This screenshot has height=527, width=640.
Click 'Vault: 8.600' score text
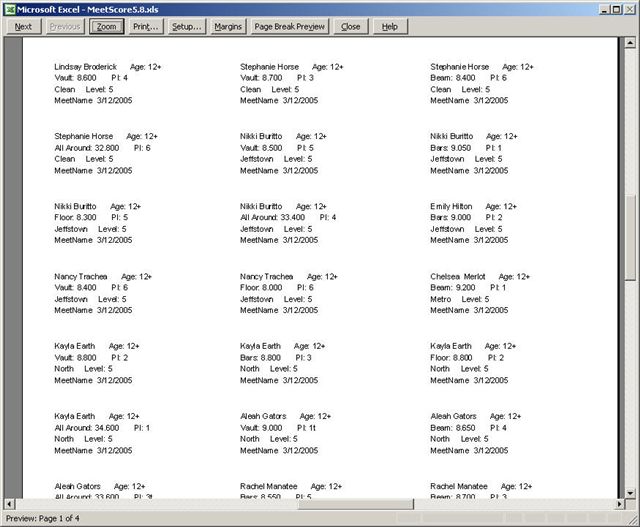(x=76, y=78)
